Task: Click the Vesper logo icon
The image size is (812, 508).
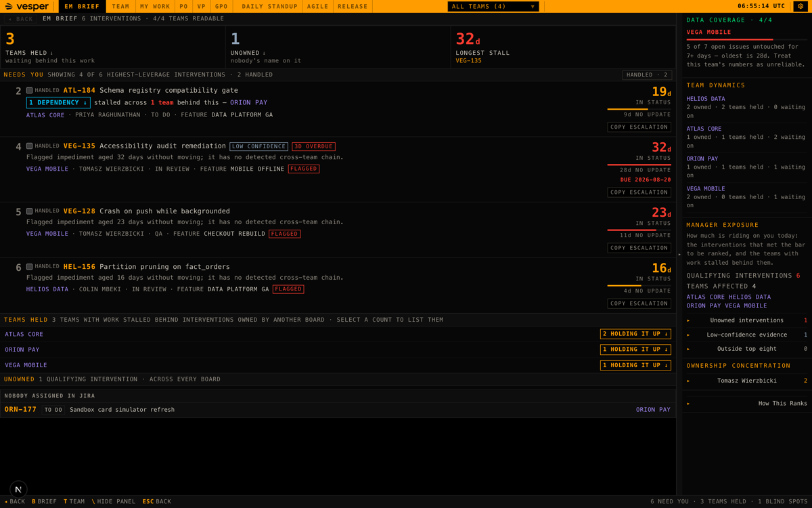Action: [x=9, y=7]
